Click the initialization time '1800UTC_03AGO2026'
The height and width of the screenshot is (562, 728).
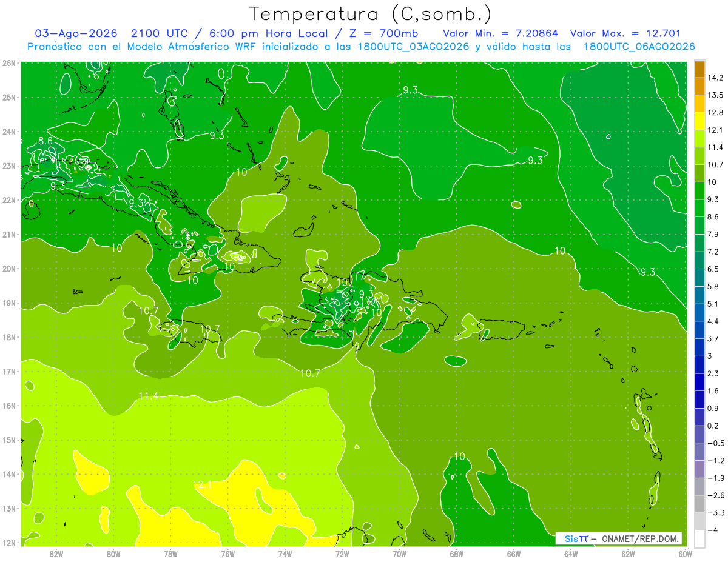click(413, 47)
